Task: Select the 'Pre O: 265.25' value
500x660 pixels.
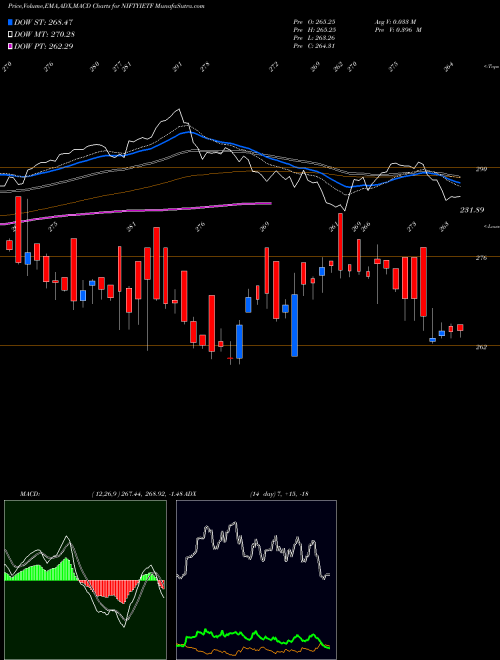Action: (x=314, y=21)
